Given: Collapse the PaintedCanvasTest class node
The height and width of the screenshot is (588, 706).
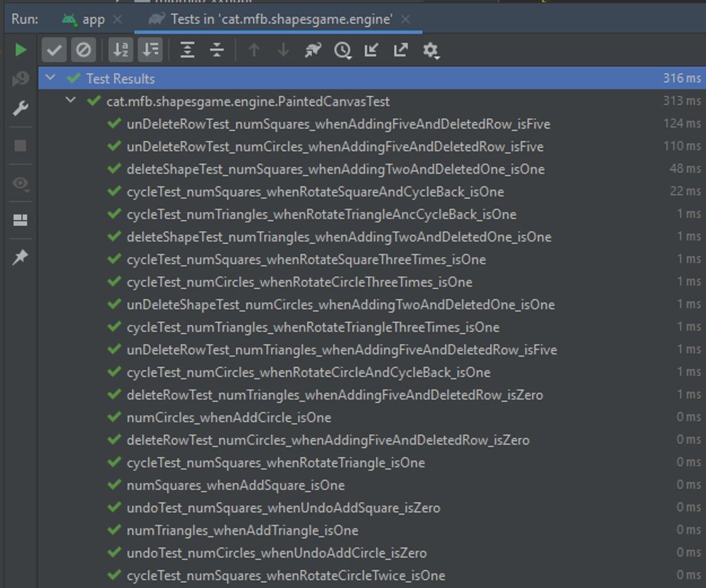Looking at the screenshot, I should click(71, 101).
